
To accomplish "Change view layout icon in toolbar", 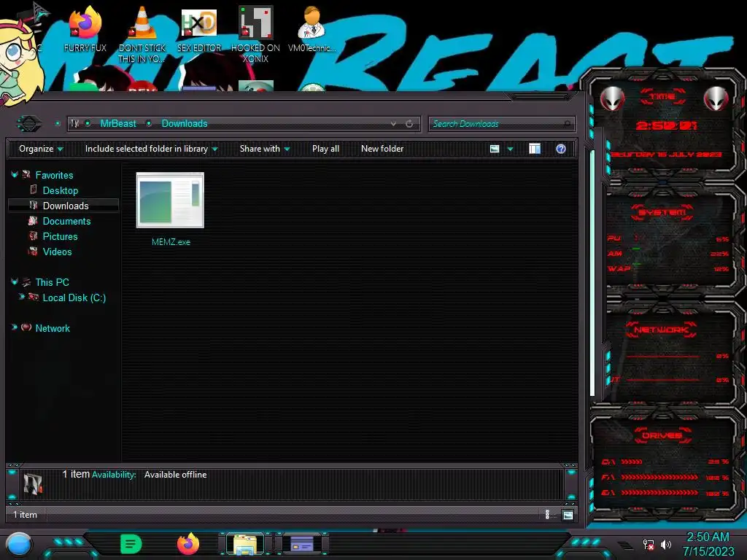I will click(495, 149).
